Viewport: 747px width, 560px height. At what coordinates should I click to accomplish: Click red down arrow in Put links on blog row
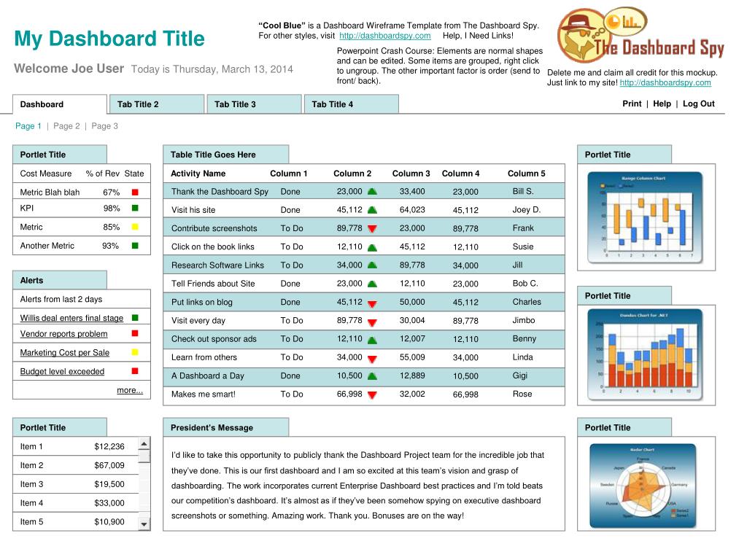pos(373,303)
